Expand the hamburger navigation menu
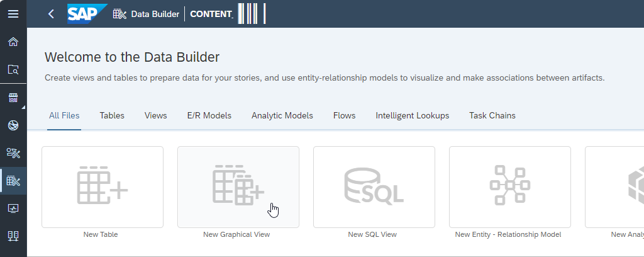Viewport: 644px width, 257px height. pyautogui.click(x=13, y=14)
